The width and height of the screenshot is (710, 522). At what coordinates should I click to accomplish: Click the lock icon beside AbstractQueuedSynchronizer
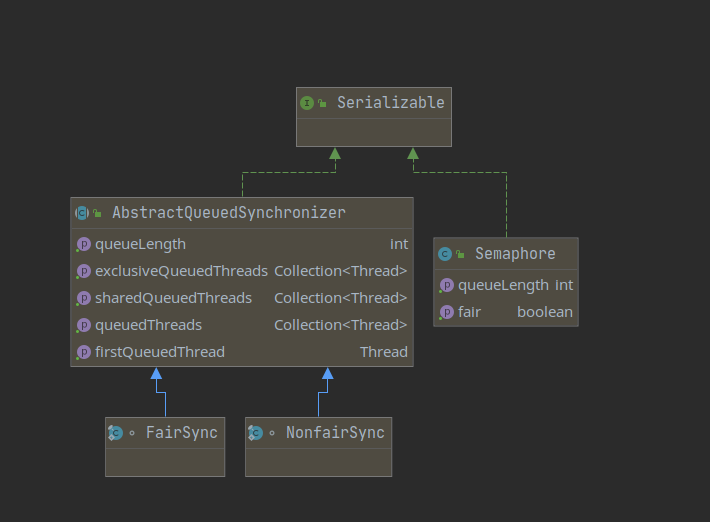(97, 213)
